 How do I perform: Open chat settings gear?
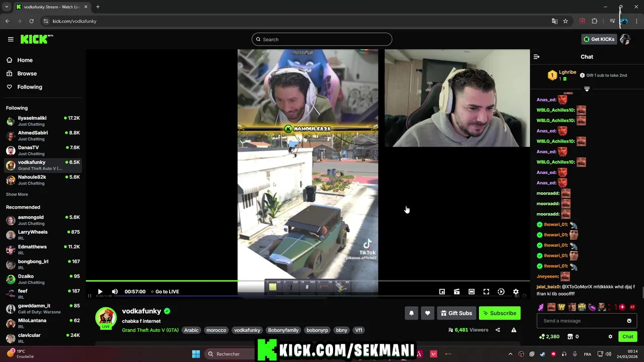pyautogui.click(x=610, y=336)
